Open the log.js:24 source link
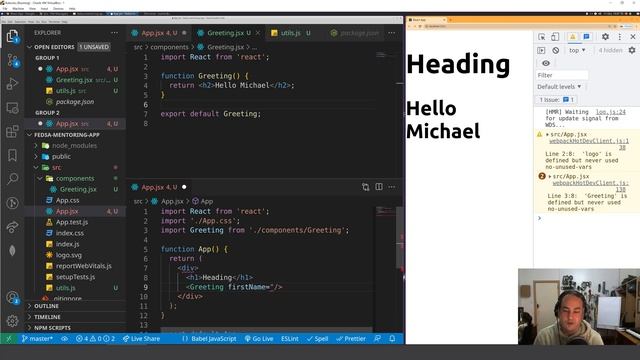Image resolution: width=640 pixels, height=360 pixels. click(611, 111)
